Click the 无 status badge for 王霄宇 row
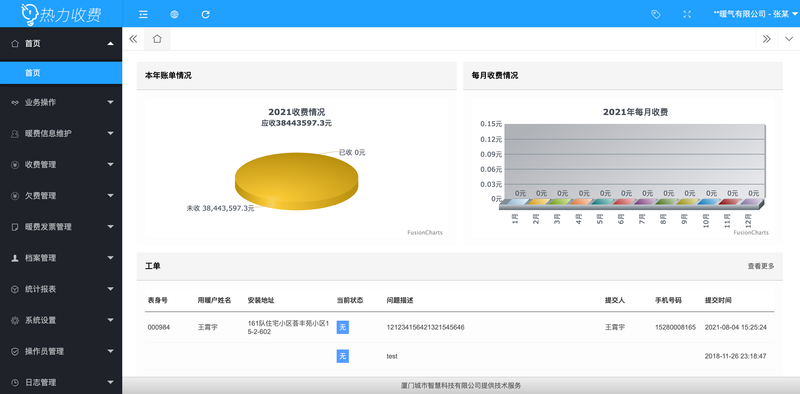The image size is (800, 394). [342, 328]
